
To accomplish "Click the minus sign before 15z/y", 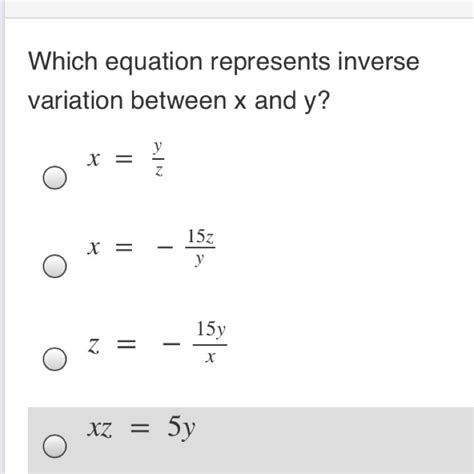I will pyautogui.click(x=165, y=248).
